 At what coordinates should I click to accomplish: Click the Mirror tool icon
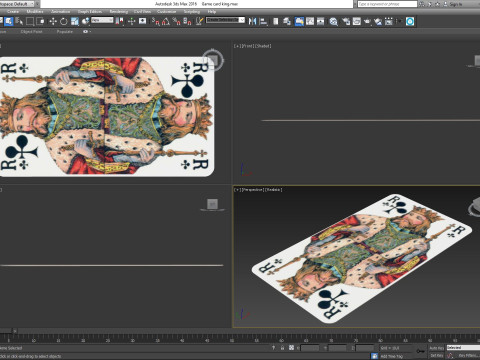click(252, 21)
